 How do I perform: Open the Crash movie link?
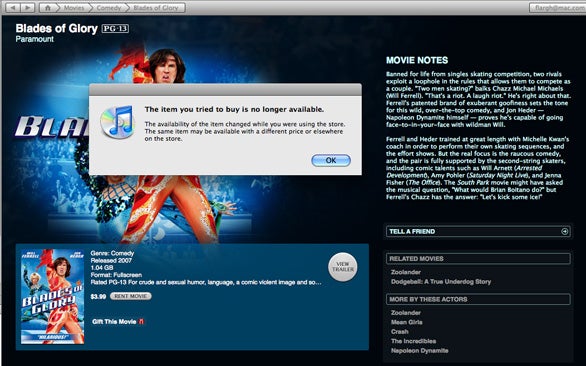tap(400, 332)
